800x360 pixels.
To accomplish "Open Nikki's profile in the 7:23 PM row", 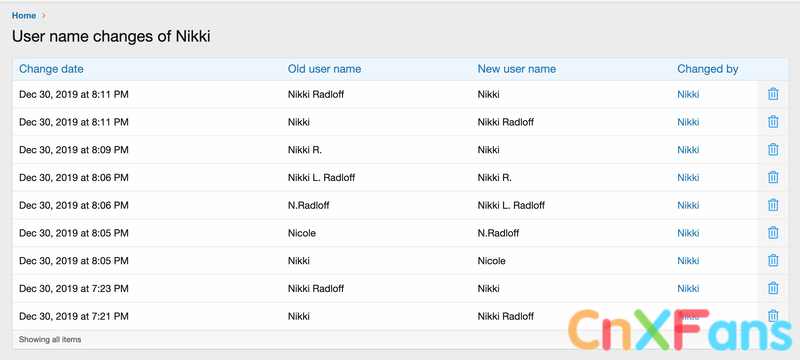I will point(688,289).
